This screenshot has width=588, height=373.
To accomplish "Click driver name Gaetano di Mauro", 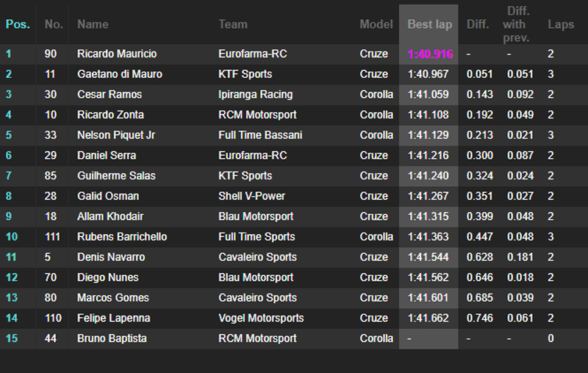I will coord(120,74).
